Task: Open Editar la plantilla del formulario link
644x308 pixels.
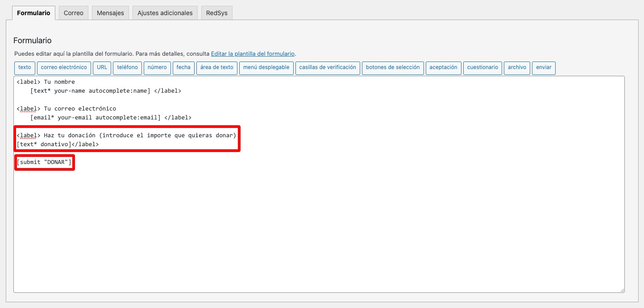Action: 253,53
